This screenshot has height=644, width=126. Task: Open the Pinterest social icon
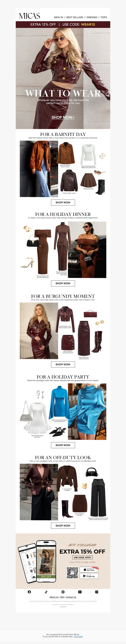click(x=63, y=592)
